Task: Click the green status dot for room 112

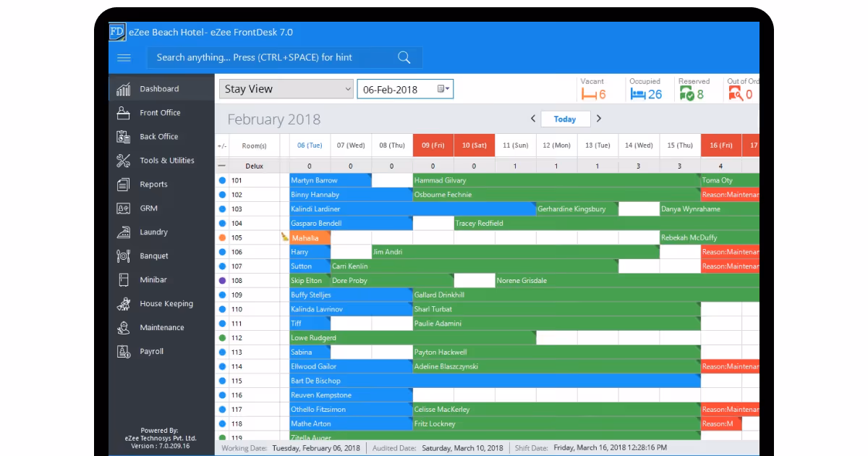Action: (222, 337)
